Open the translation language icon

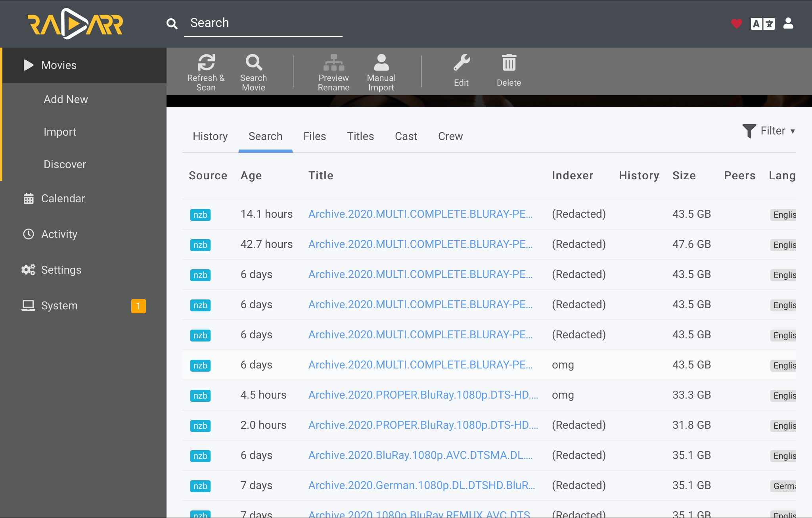(x=762, y=23)
